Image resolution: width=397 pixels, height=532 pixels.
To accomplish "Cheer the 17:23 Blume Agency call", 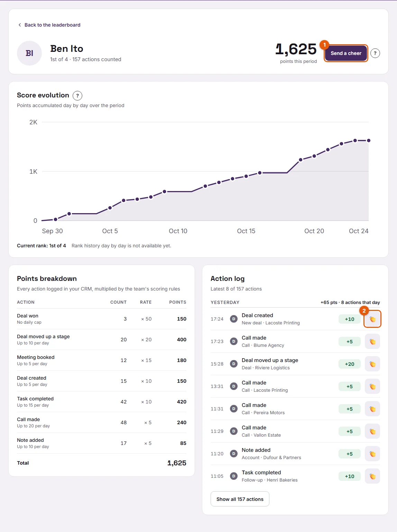I will point(372,342).
